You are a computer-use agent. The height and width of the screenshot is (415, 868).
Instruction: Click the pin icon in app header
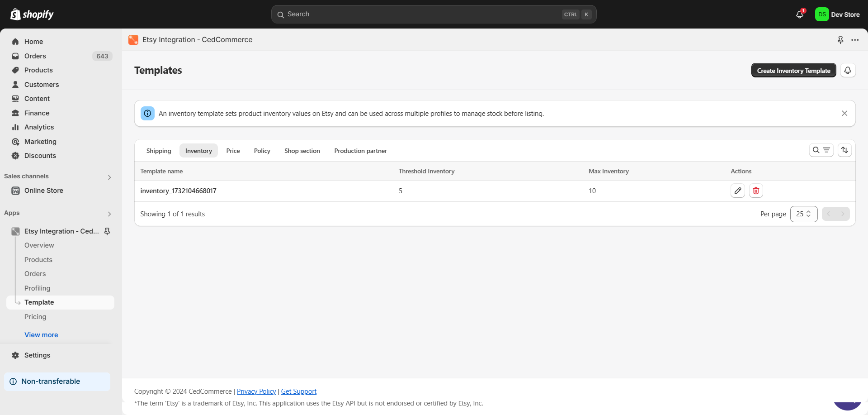[840, 40]
